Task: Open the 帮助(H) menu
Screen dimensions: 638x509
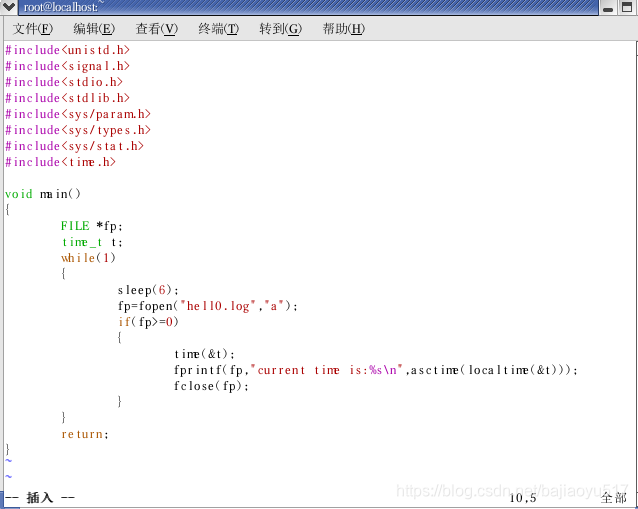Action: click(344, 28)
